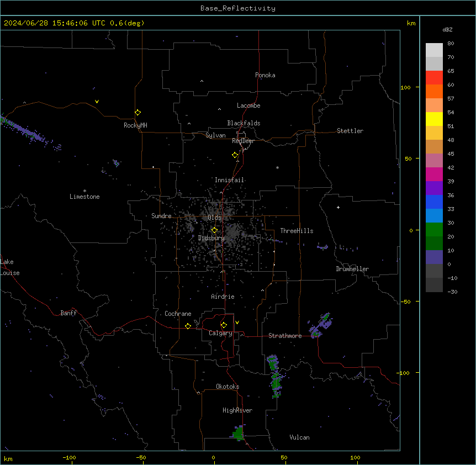Click the dBZ legend heading
Screen dimensions: 476x465
pyautogui.click(x=447, y=29)
